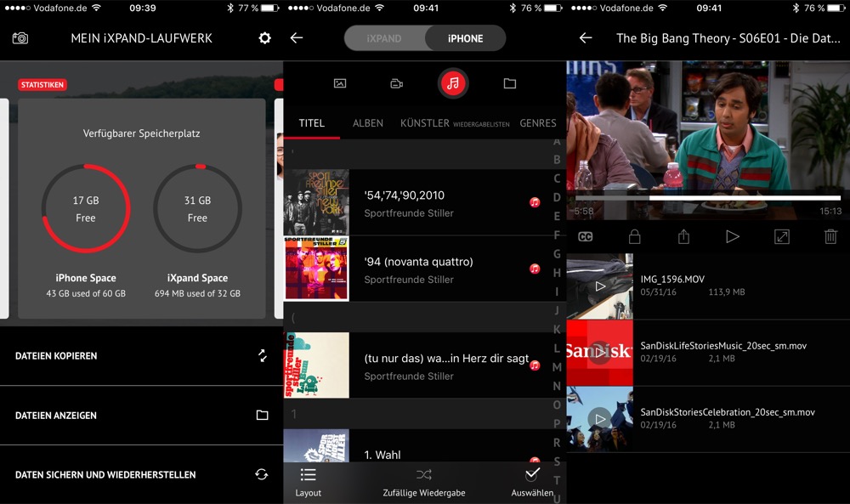Open the ALBEN tab
Image resolution: width=850 pixels, height=504 pixels.
tap(368, 123)
